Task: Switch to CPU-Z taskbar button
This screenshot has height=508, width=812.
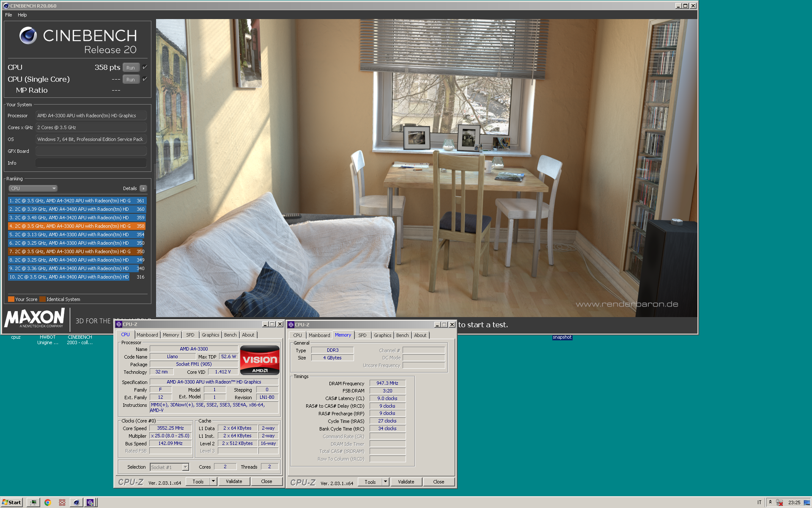Action: [90, 502]
